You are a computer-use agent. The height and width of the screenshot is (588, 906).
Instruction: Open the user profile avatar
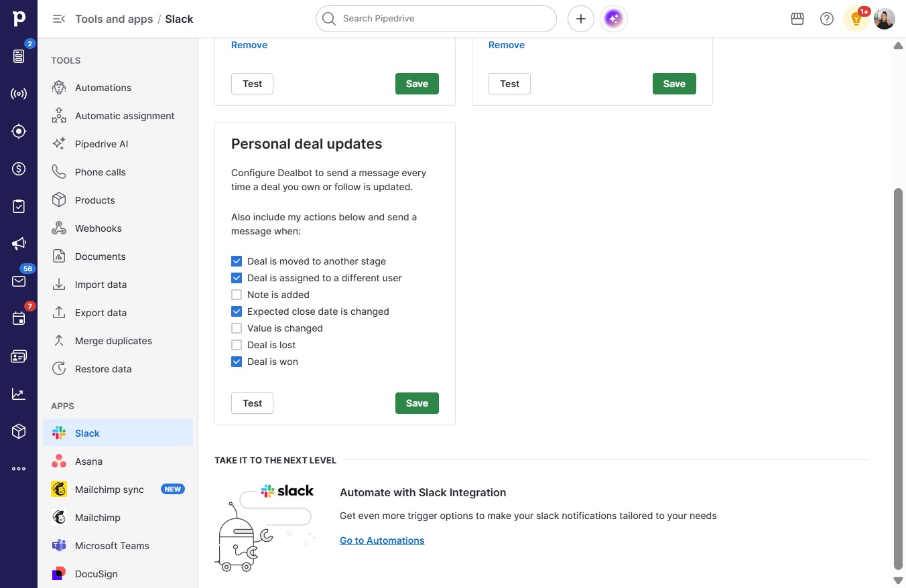click(885, 19)
